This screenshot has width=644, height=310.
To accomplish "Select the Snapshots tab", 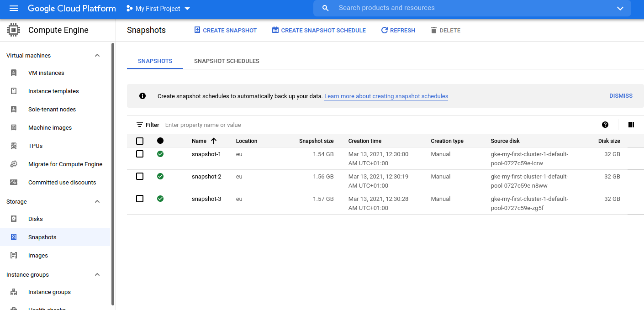I will [155, 61].
